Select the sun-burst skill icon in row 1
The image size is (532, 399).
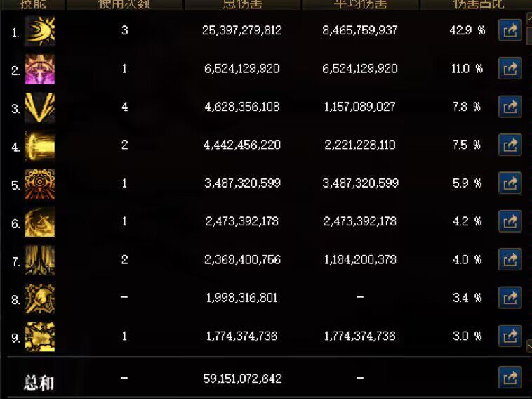[40, 31]
